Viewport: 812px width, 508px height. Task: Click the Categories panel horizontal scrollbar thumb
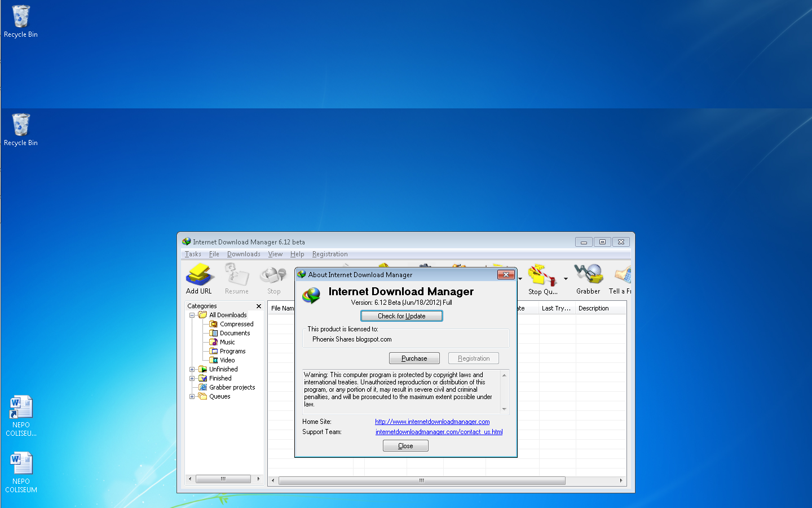point(223,479)
